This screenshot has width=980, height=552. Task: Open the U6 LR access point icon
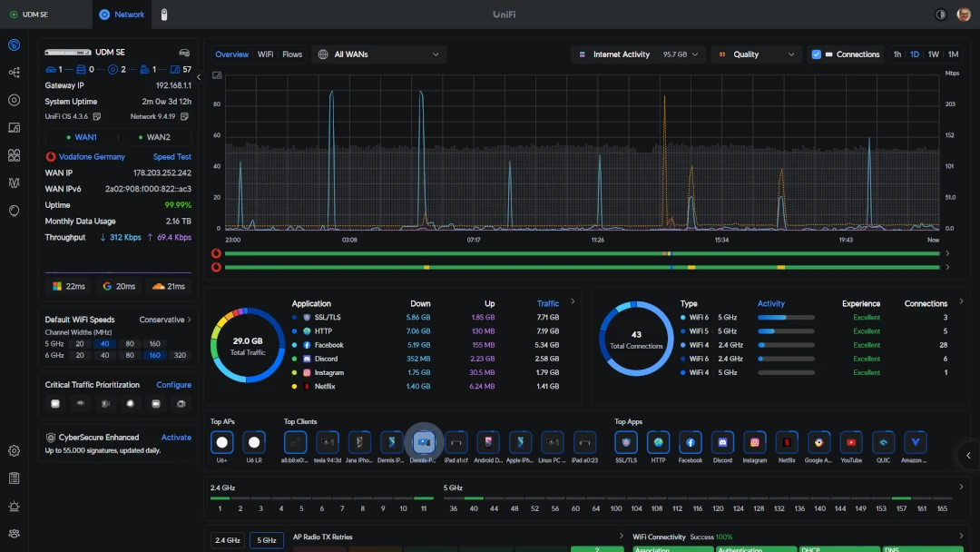pos(254,442)
